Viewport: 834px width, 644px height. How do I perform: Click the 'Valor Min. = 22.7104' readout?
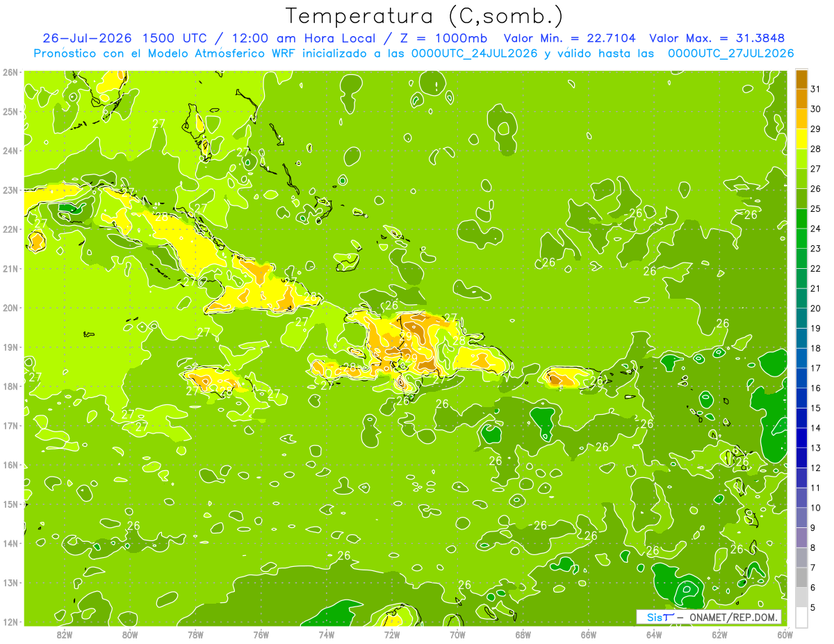[570, 38]
